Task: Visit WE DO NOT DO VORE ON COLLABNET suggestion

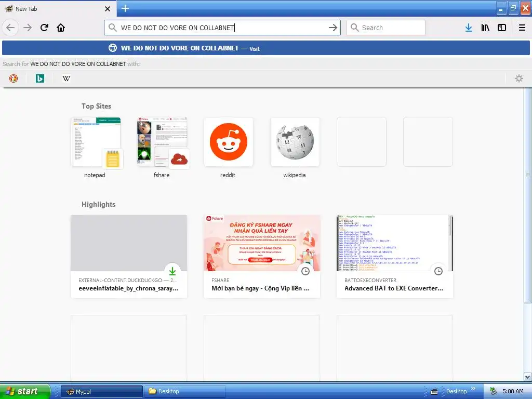Action: [x=266, y=48]
